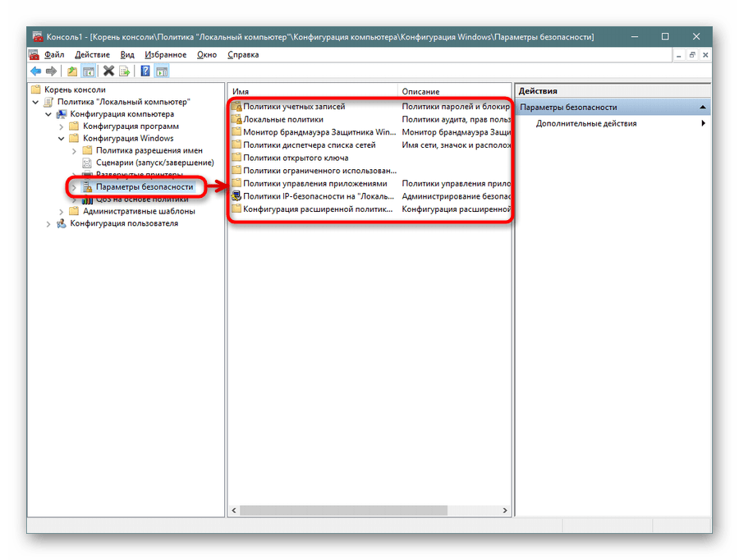Select the Локальные политики folder icon
This screenshot has width=739, height=560.
coord(236,119)
